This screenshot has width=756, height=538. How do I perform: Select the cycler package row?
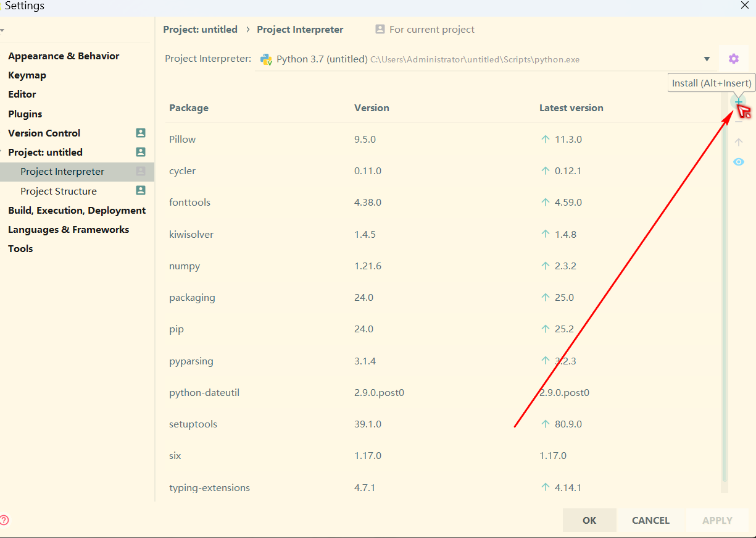tap(442, 170)
